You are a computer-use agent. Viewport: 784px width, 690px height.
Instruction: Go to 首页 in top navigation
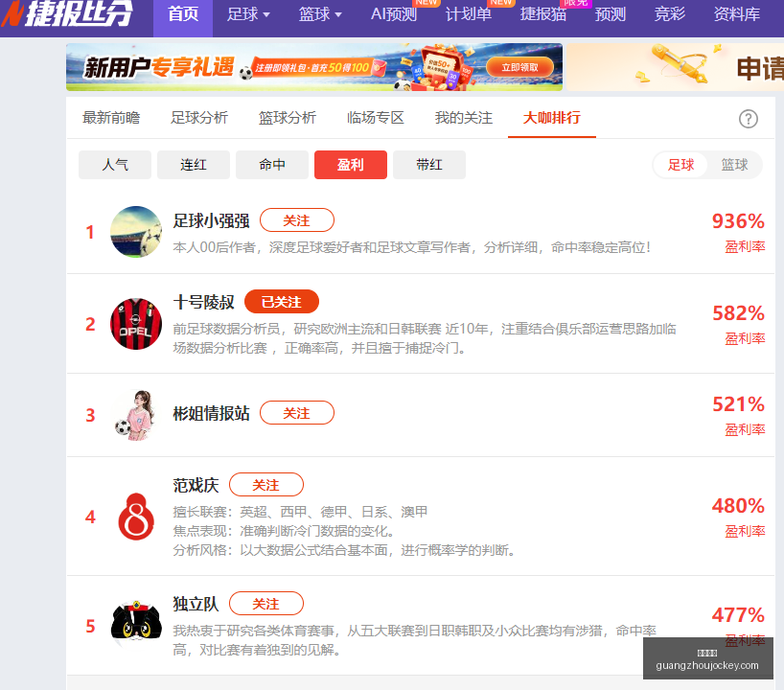tap(183, 14)
